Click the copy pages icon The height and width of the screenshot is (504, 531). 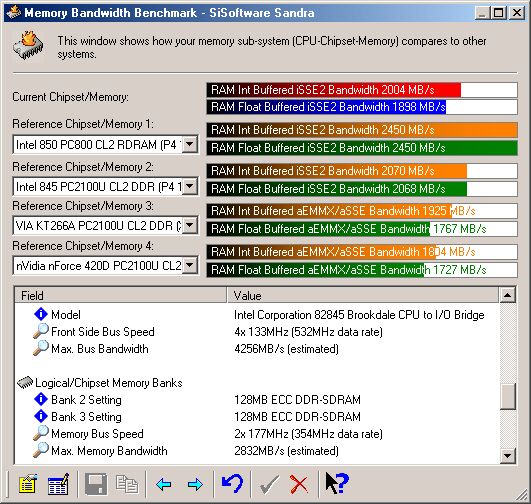127,484
